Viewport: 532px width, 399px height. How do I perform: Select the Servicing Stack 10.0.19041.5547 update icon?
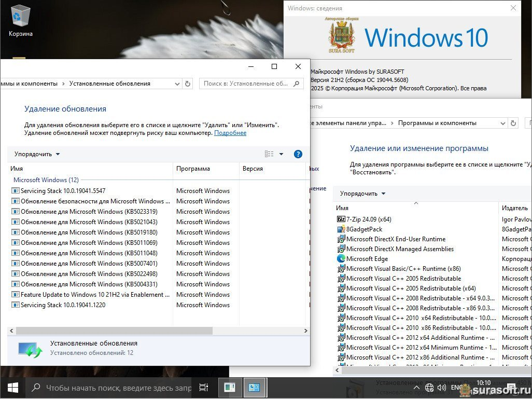[15, 191]
